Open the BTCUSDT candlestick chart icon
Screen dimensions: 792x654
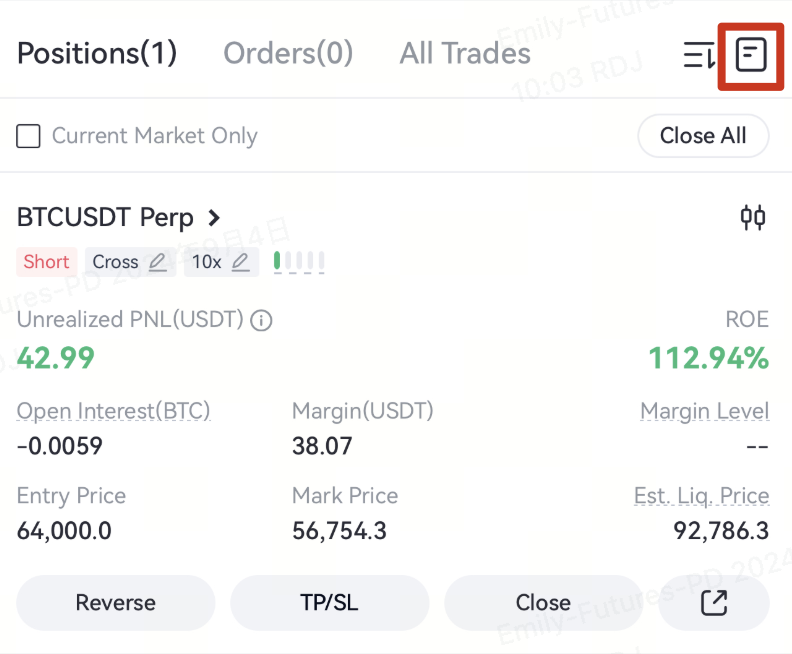click(x=753, y=217)
